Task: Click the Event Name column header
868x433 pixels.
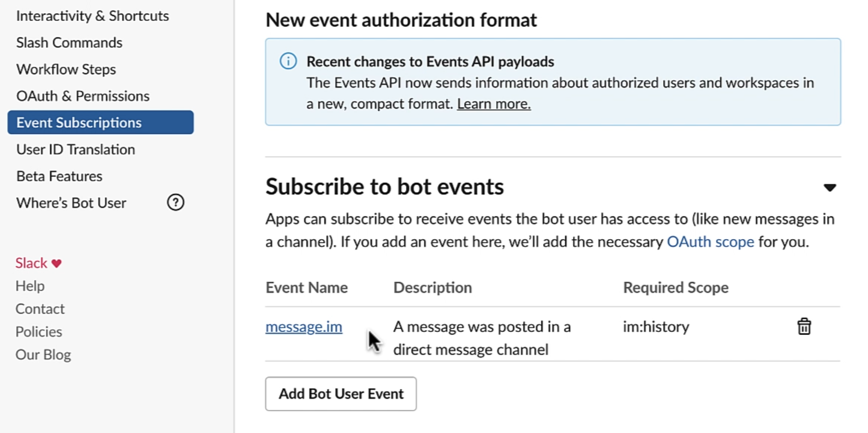Action: tap(307, 288)
